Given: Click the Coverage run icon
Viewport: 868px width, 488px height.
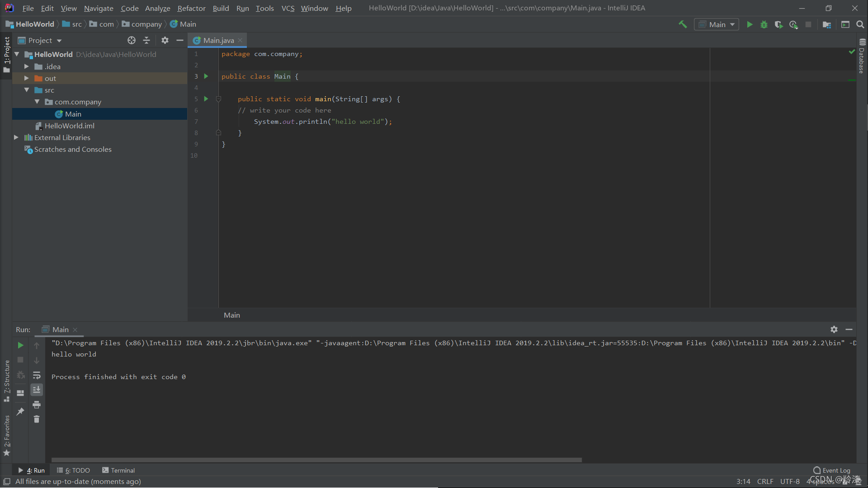Looking at the screenshot, I should coord(779,24).
